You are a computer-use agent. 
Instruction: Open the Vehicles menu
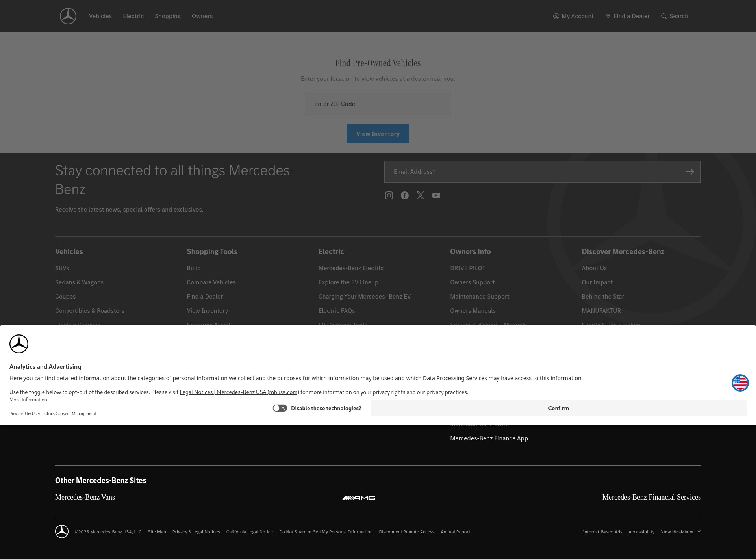[100, 16]
